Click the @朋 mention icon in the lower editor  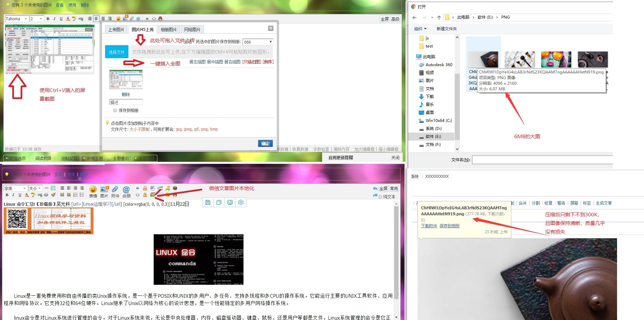coord(126,191)
